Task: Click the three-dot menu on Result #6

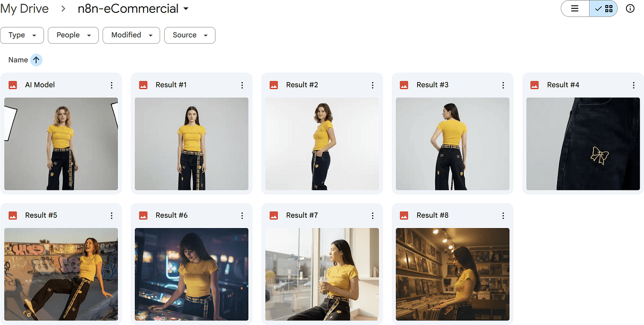Action: tap(242, 216)
